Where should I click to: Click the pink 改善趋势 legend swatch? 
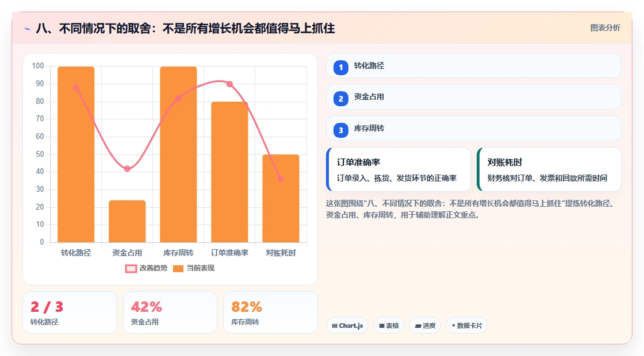click(x=131, y=269)
